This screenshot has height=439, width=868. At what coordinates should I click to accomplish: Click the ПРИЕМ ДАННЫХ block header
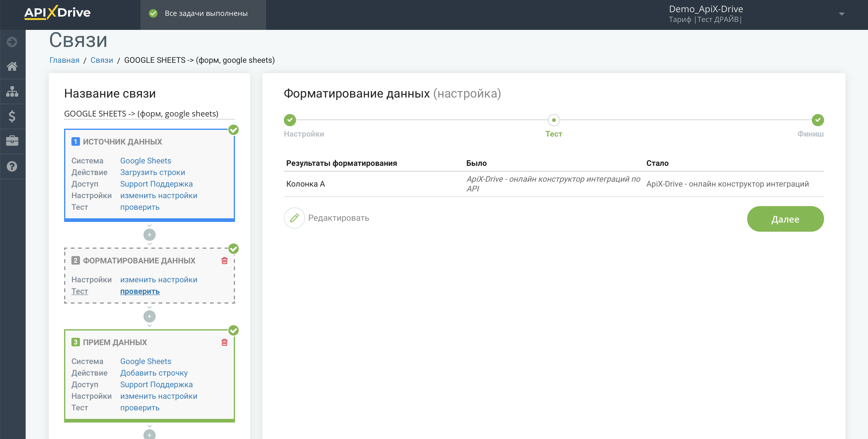coord(114,342)
